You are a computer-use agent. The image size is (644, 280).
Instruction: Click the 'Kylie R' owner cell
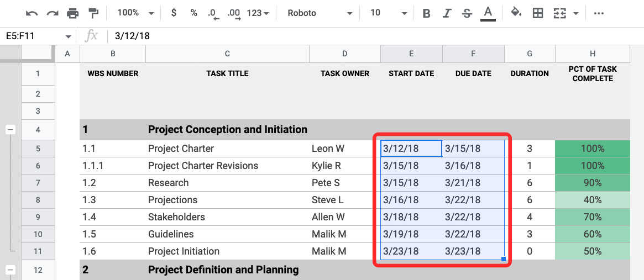coord(344,166)
